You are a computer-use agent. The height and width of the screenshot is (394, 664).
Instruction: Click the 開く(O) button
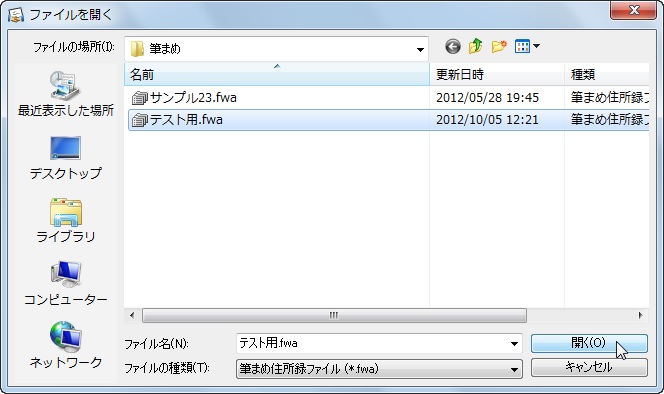coord(589,343)
